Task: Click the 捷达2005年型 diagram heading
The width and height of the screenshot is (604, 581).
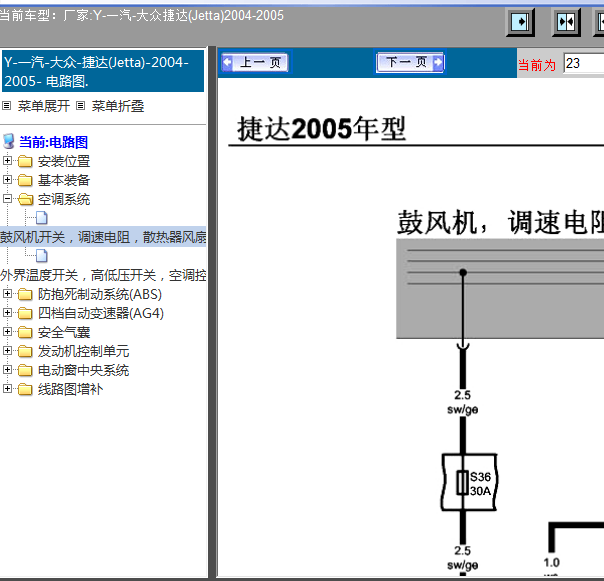Action: click(x=321, y=129)
